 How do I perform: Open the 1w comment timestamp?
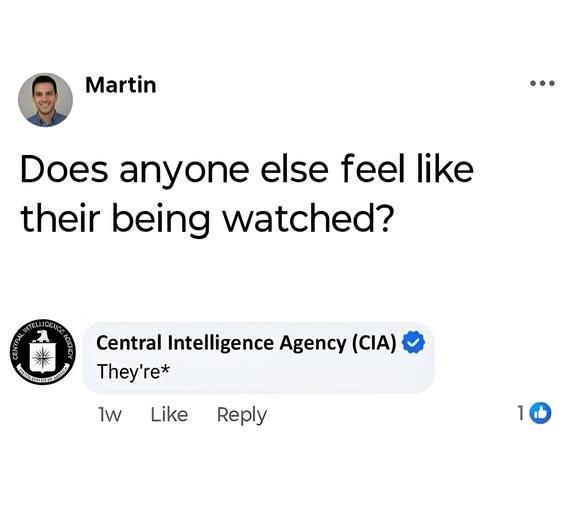(x=110, y=415)
